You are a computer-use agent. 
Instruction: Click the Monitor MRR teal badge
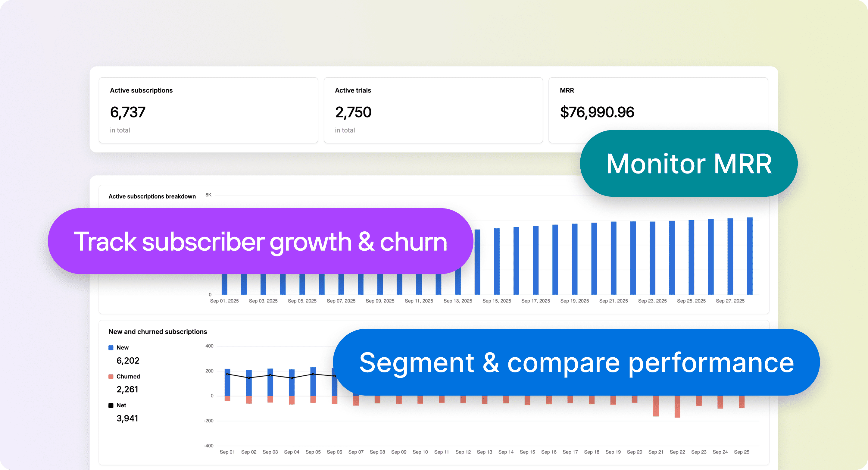[x=688, y=164]
